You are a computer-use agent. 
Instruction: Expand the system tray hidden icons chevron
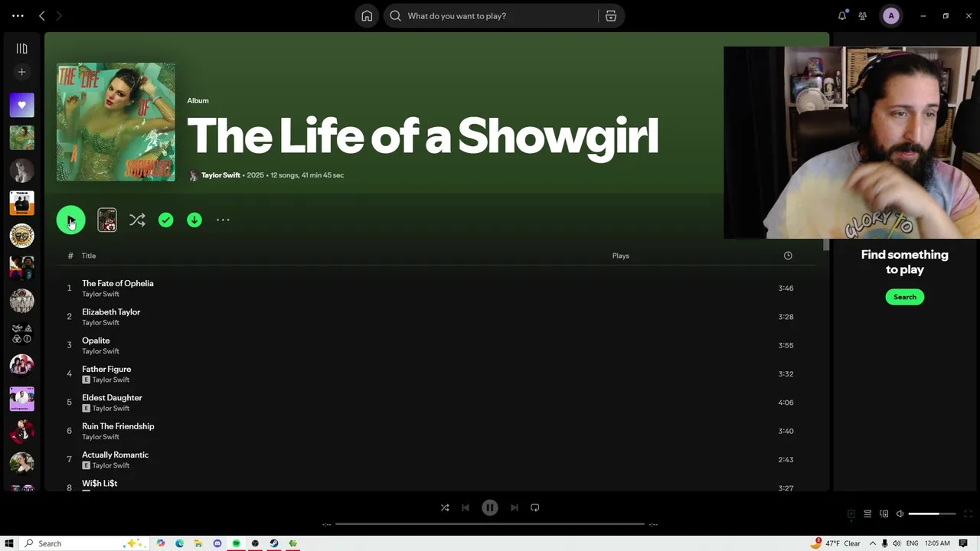(x=872, y=543)
